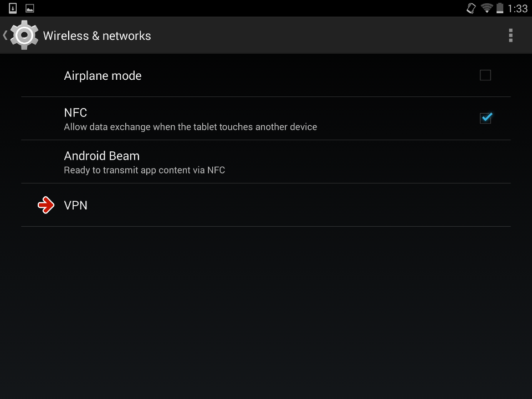Click "Ready to transmit app content" text
The width and height of the screenshot is (532, 399).
144,170
